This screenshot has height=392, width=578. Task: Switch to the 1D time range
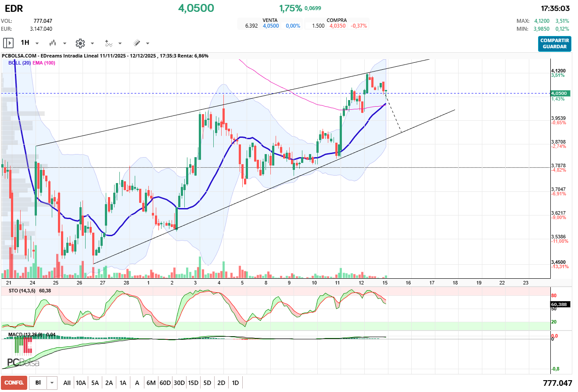coord(235,383)
